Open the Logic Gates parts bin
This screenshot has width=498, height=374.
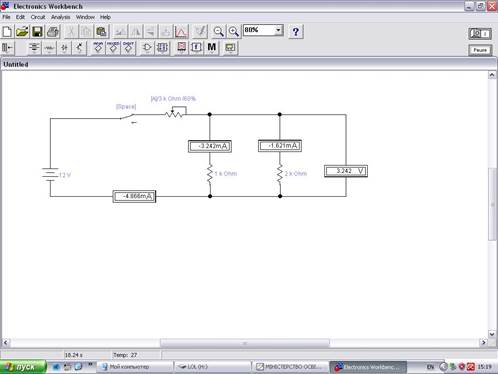[x=147, y=48]
